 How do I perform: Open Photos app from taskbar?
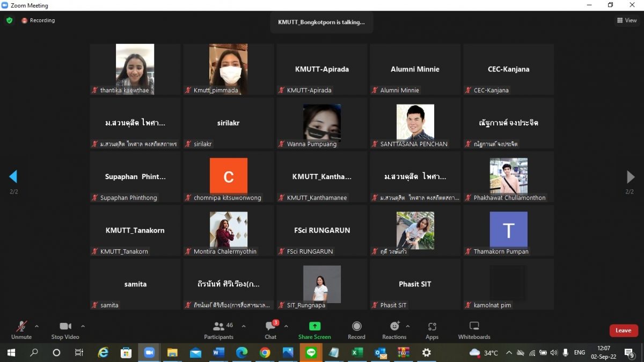click(x=288, y=353)
